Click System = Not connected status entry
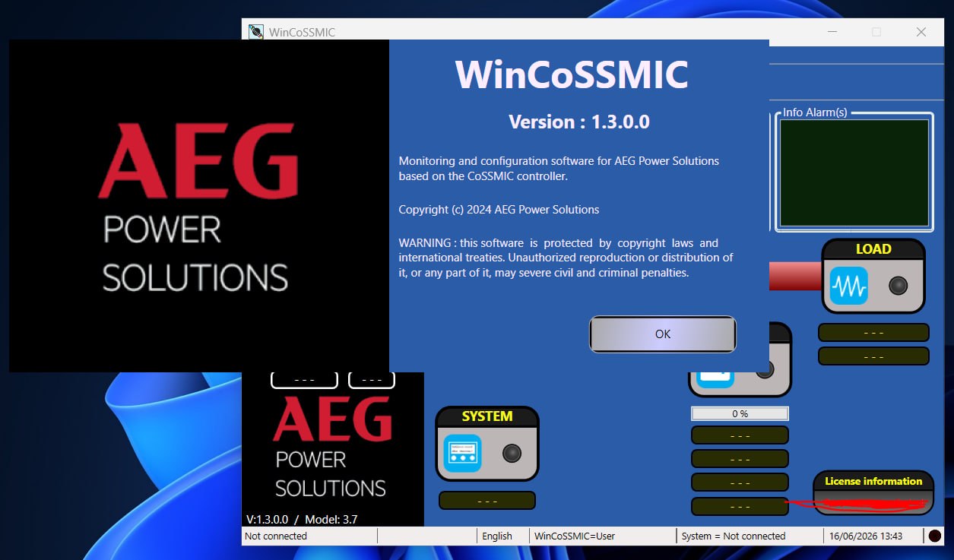954x560 pixels. coord(734,536)
